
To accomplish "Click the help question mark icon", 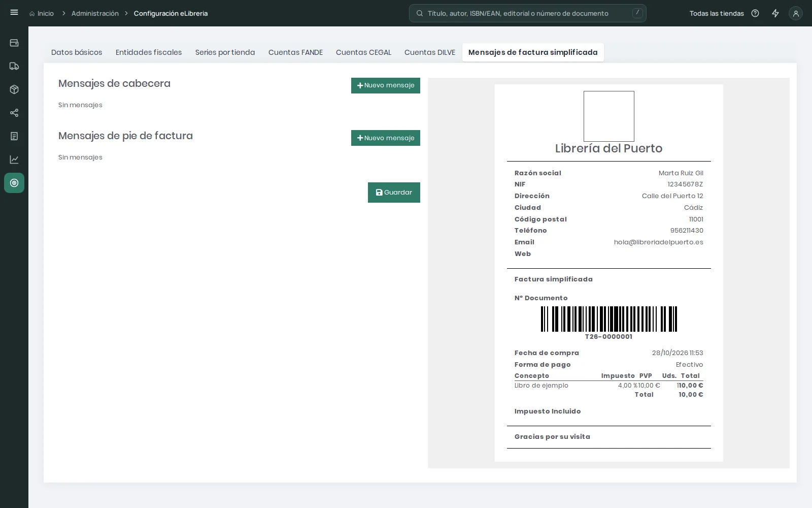I will [x=755, y=13].
